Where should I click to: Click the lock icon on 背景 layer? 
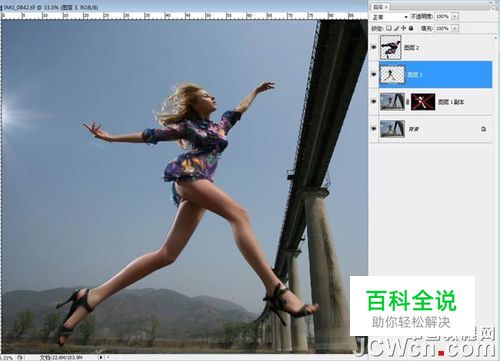pyautogui.click(x=483, y=129)
